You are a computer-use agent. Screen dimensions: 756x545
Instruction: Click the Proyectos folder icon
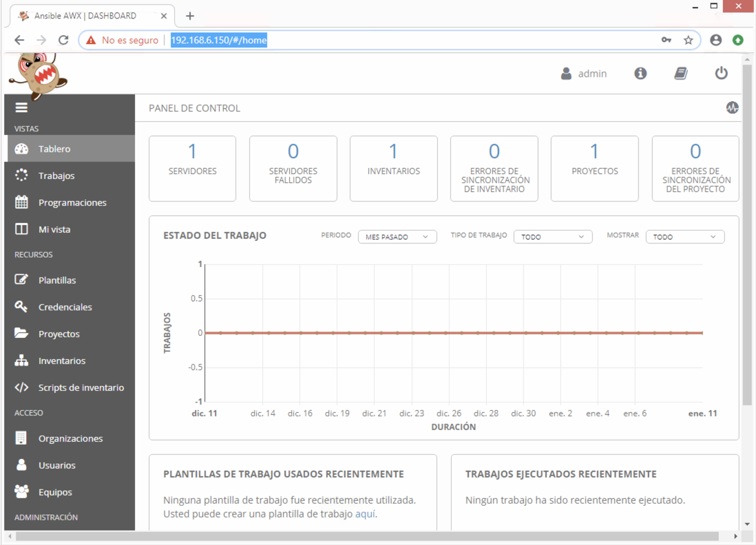point(21,334)
